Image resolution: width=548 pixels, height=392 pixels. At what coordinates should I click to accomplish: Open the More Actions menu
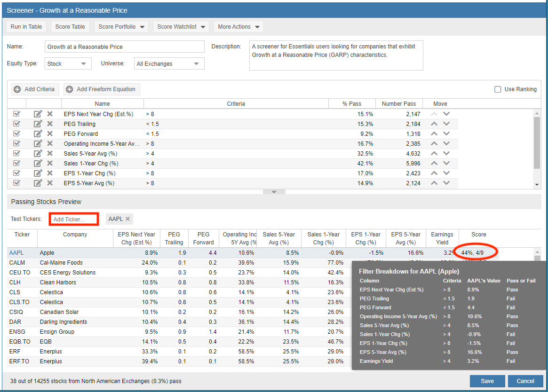pos(238,26)
